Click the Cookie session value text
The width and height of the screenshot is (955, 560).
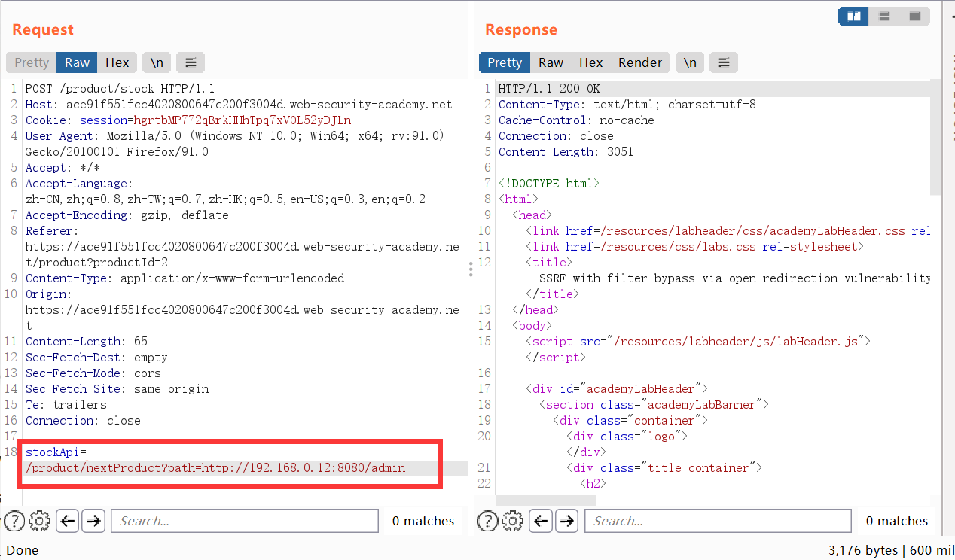(x=243, y=120)
